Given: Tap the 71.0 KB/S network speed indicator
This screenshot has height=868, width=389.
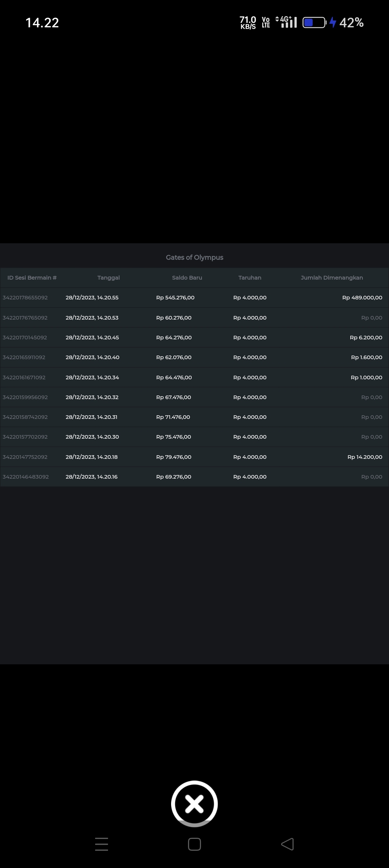Looking at the screenshot, I should [248, 23].
